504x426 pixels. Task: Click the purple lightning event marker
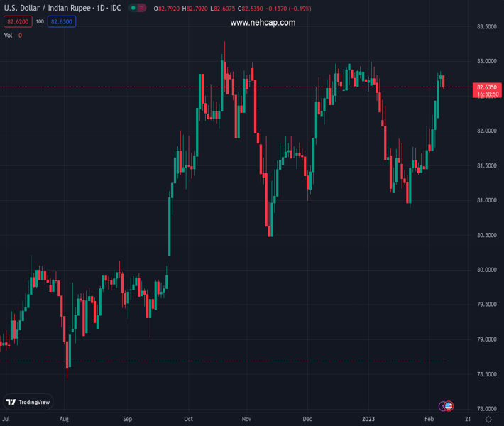(443, 405)
